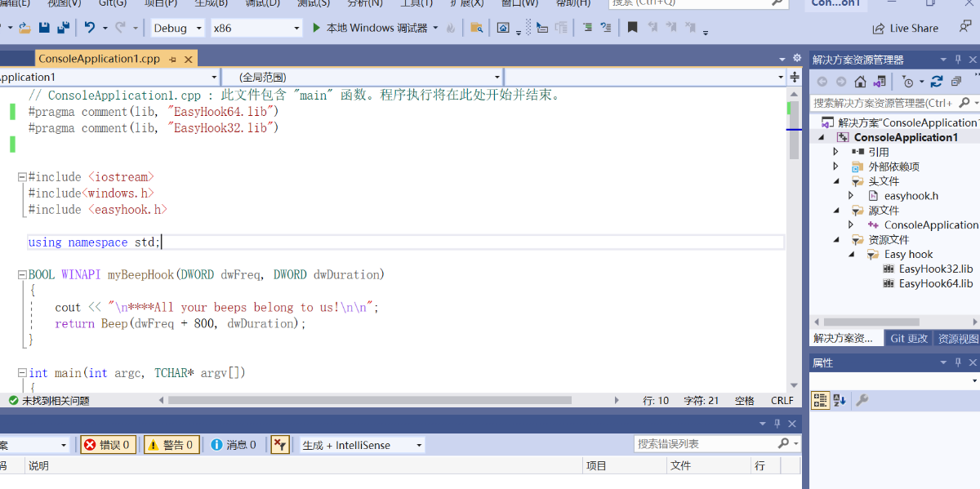
Task: Click the switch views icon in Solution Explorer
Action: coord(879,82)
